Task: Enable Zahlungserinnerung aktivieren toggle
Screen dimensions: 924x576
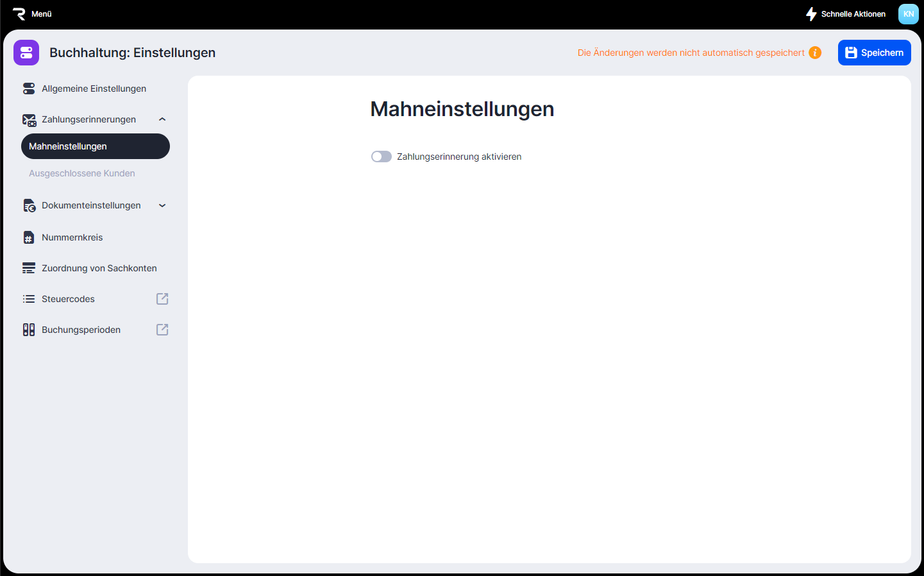Action: [x=382, y=157]
